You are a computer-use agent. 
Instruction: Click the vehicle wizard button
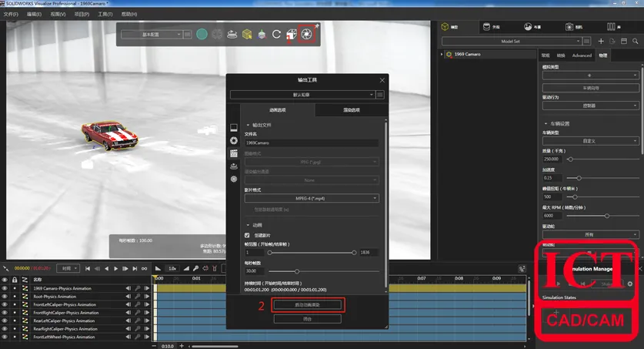(591, 88)
